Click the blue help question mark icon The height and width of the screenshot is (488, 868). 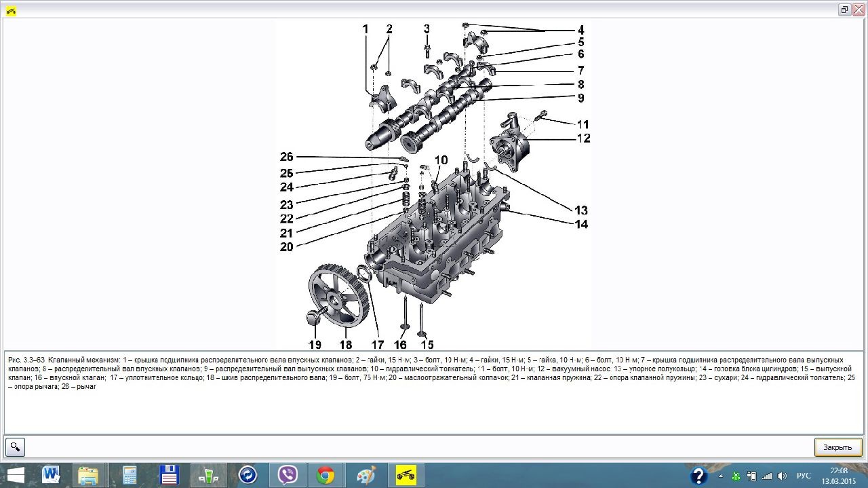tap(698, 476)
